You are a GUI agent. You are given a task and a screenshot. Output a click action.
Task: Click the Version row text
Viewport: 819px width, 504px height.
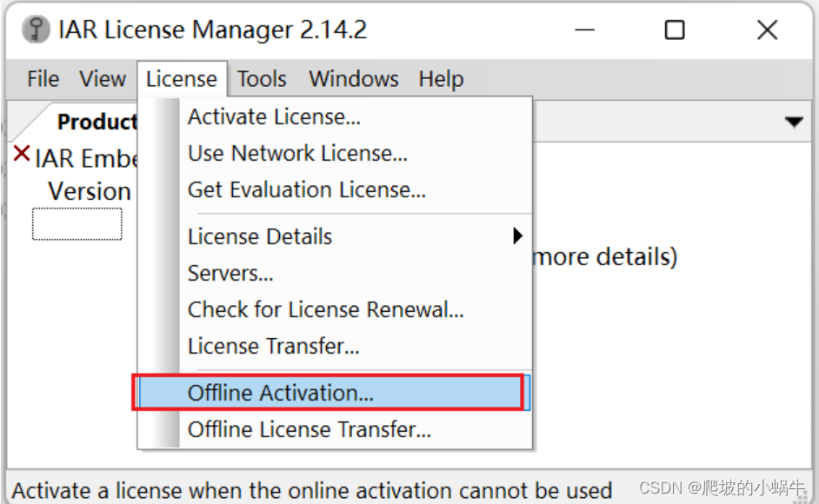(x=90, y=191)
